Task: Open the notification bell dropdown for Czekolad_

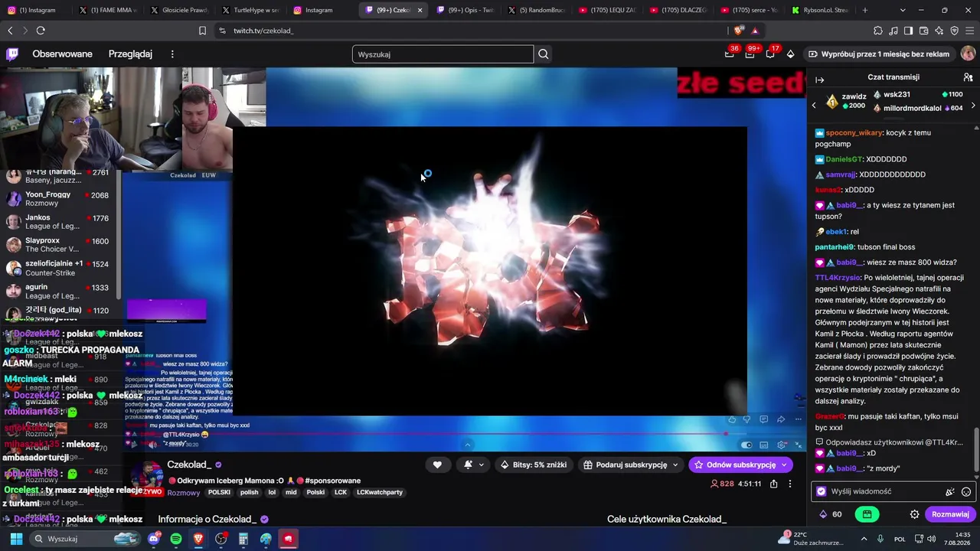Action: pos(474,465)
